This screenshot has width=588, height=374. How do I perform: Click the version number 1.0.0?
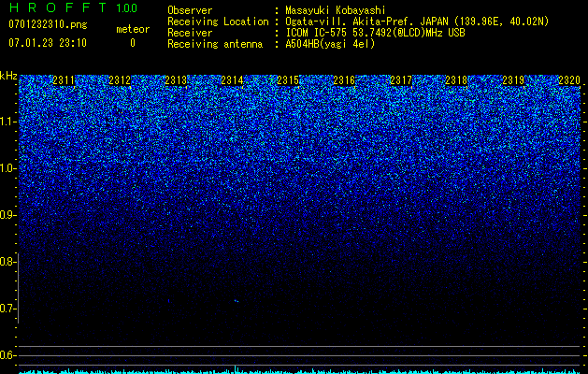point(126,8)
